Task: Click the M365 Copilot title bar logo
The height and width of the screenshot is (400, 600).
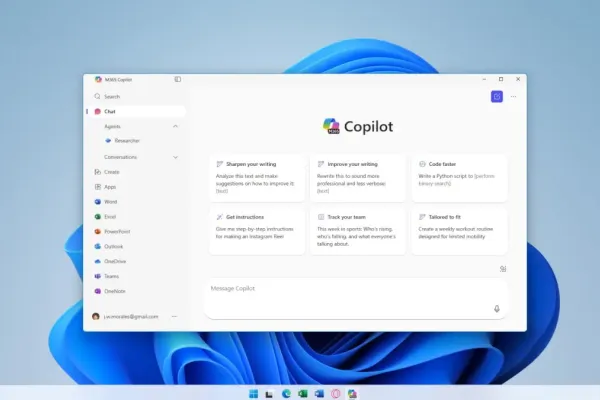Action: [x=98, y=79]
